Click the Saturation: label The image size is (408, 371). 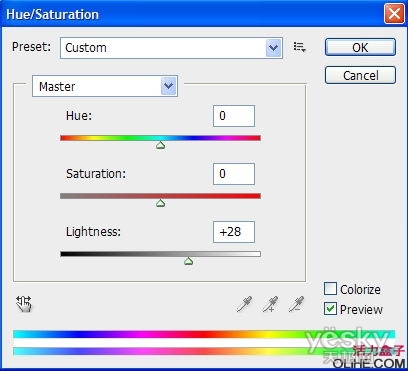[96, 174]
